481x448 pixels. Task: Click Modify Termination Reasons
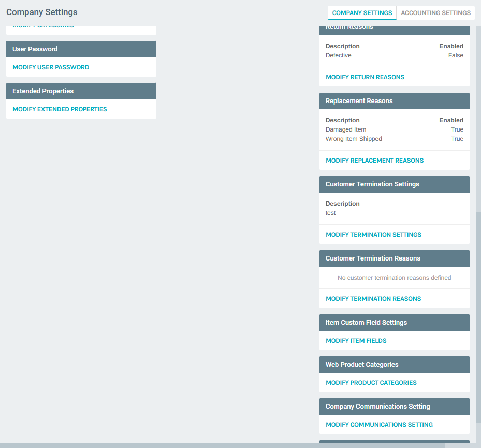[373, 298]
